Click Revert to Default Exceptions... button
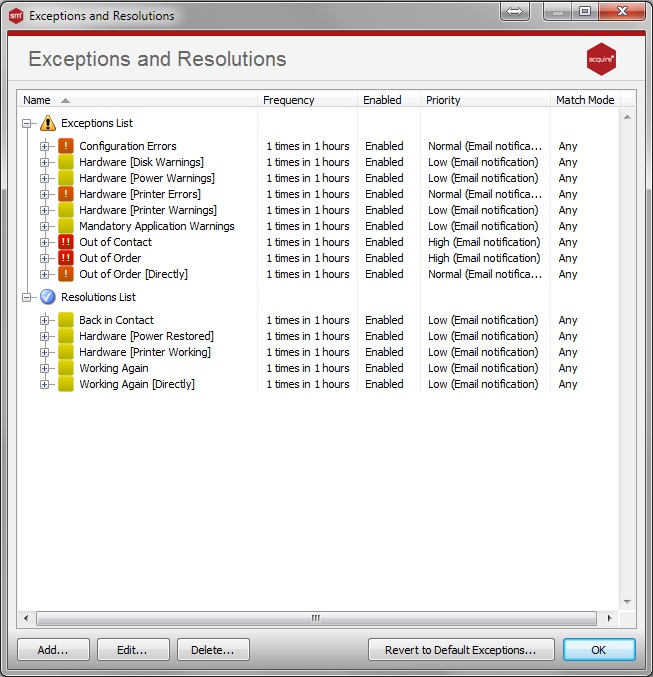653x677 pixels. coord(461,650)
